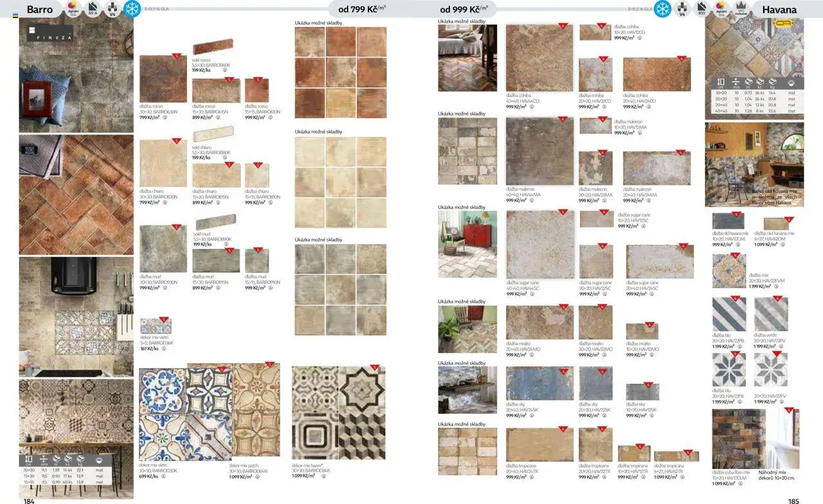The width and height of the screenshot is (823, 504).
Task: Click the Fineza logo on room photo
Action: click(x=50, y=33)
